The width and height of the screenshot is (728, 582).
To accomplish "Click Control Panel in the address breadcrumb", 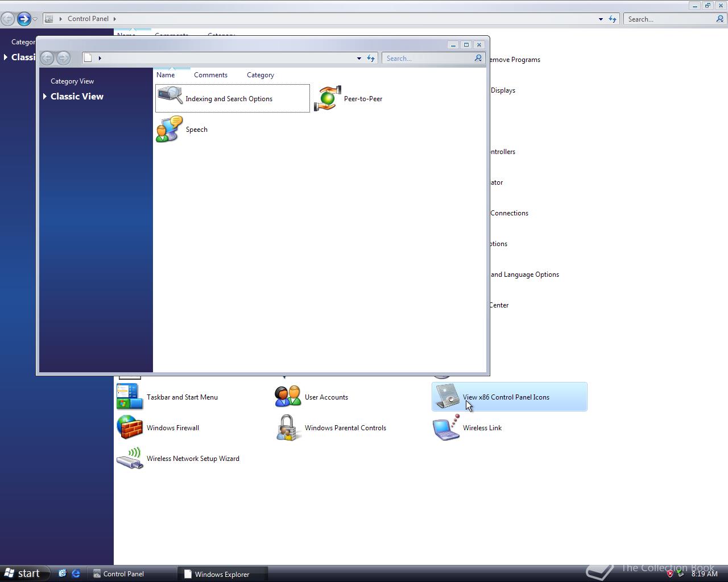I will [x=88, y=19].
